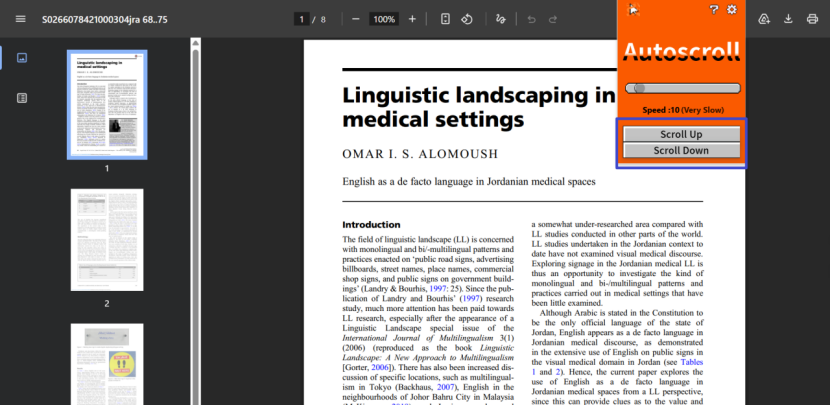
Task: Open Autoscroll settings gear
Action: click(x=732, y=9)
